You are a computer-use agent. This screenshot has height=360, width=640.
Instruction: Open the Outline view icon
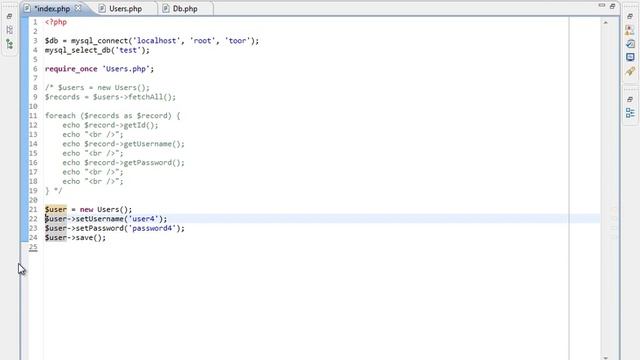click(x=630, y=113)
